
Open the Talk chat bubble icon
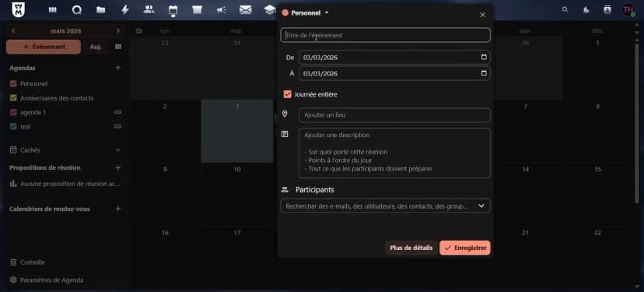point(77,10)
